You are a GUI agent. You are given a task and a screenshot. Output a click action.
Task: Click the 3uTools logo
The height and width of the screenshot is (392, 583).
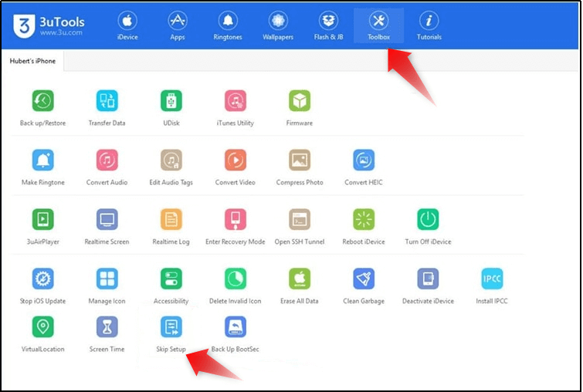24,26
